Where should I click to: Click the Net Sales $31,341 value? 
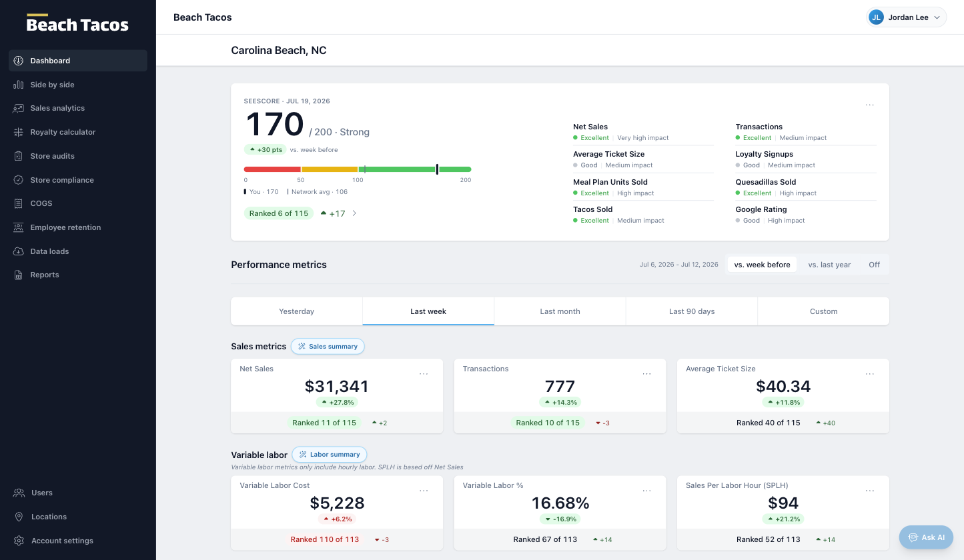click(x=336, y=387)
